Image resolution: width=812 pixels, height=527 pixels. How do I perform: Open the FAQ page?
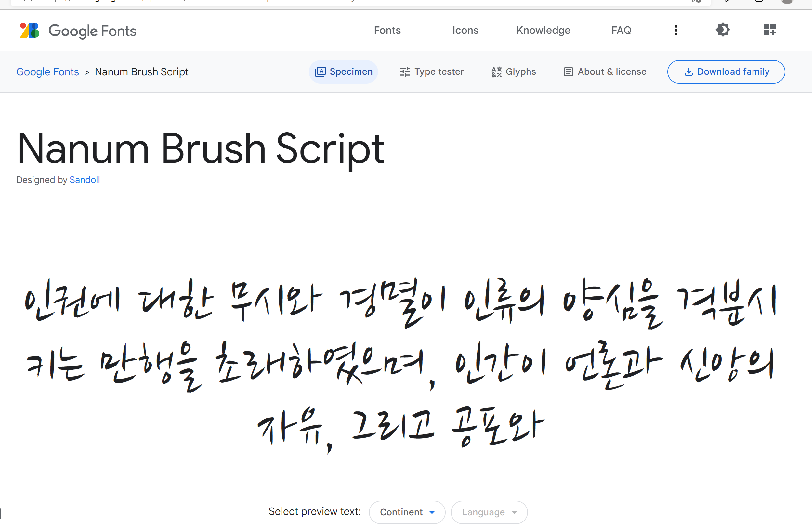(621, 30)
